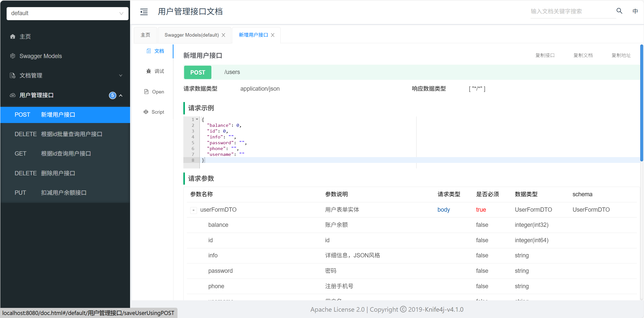
Task: Click the 复制地址 link
Action: click(621, 55)
